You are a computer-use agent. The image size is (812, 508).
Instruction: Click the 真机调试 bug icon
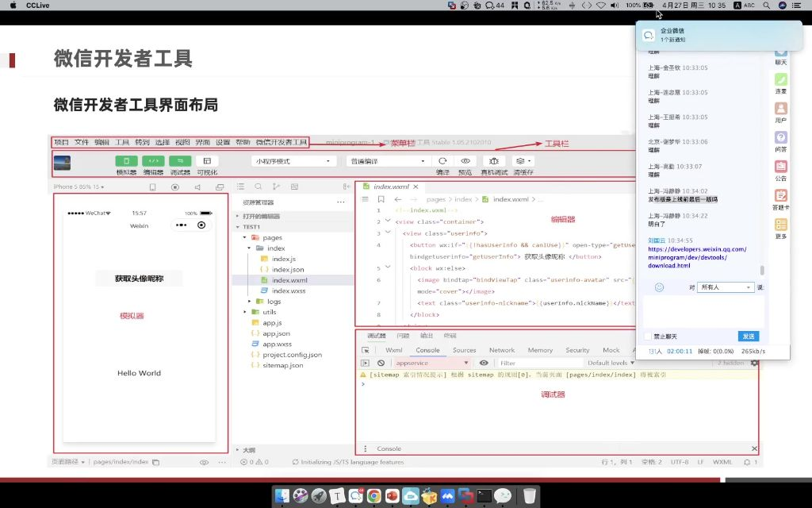[493, 161]
